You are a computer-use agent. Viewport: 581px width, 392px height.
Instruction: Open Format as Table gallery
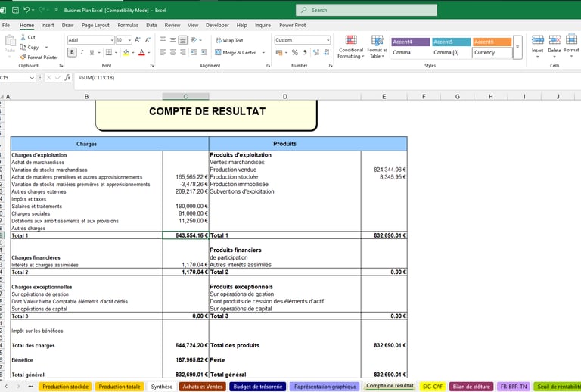coord(377,47)
